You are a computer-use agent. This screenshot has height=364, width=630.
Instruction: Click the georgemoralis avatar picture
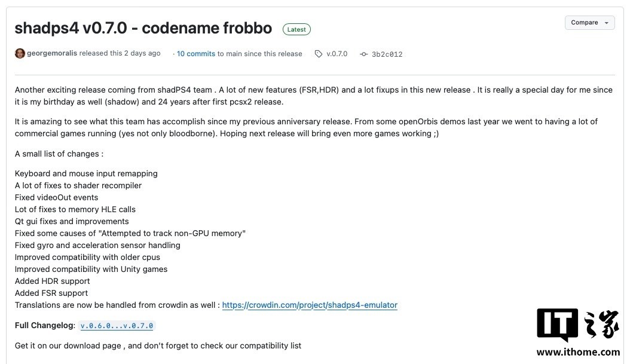(20, 53)
